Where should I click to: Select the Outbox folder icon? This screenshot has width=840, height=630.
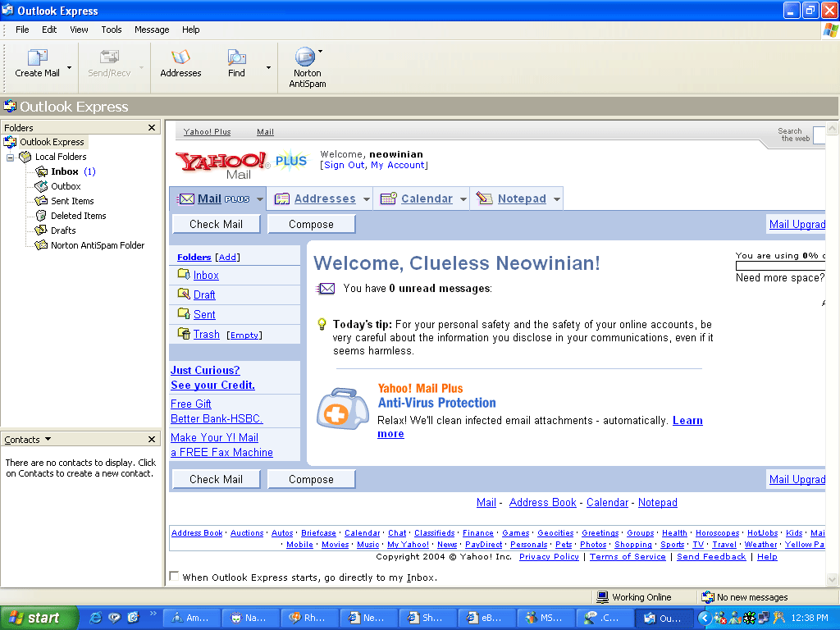pos(41,186)
